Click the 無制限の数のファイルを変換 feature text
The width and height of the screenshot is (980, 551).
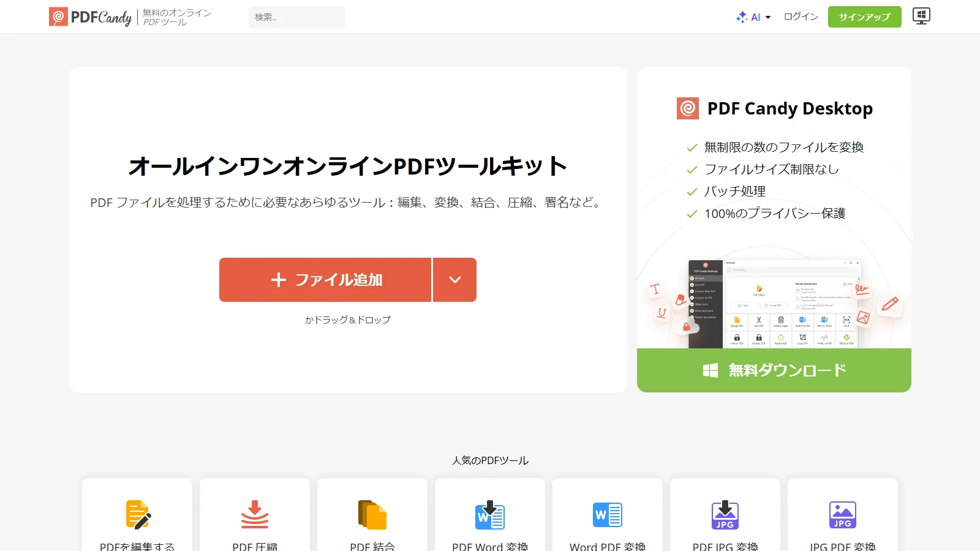click(x=784, y=147)
